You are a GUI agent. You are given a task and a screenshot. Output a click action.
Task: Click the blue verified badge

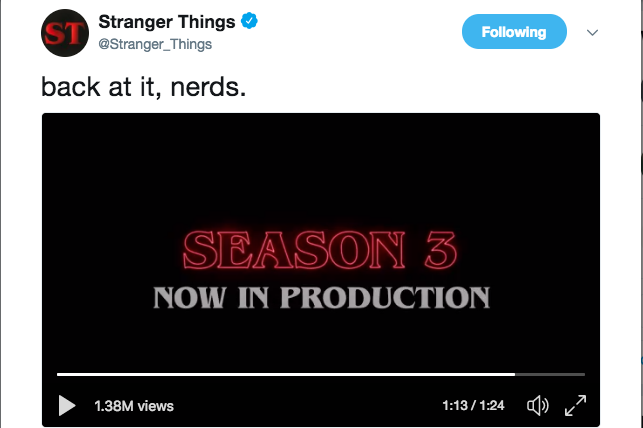pyautogui.click(x=250, y=23)
